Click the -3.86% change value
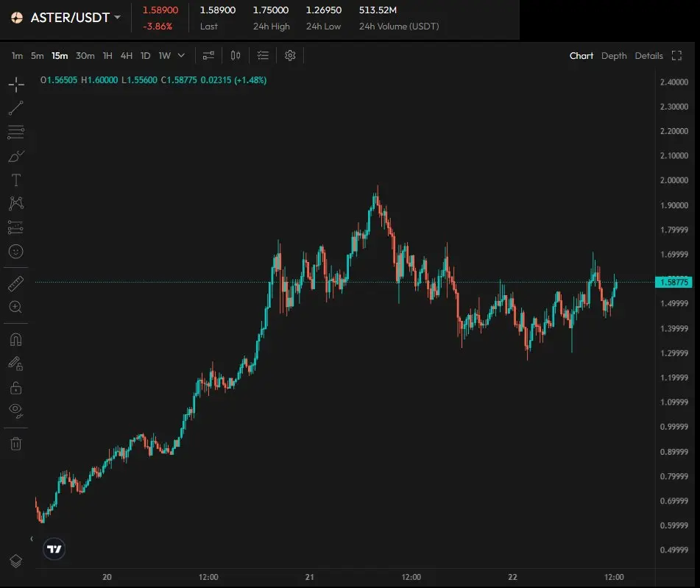 click(x=158, y=26)
